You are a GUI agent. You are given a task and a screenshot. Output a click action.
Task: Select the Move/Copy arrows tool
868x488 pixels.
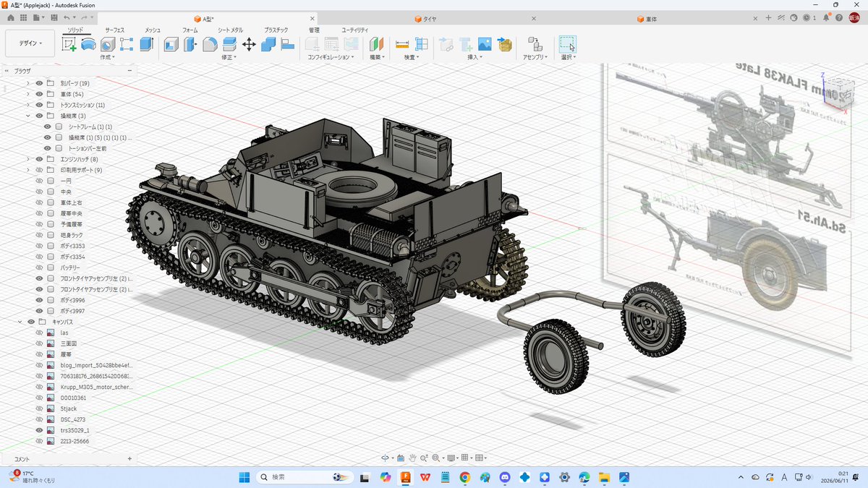(249, 44)
